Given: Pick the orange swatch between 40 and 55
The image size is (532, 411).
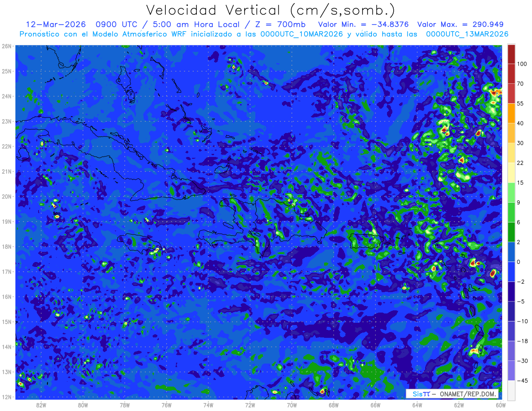Looking at the screenshot, I should coord(511,114).
